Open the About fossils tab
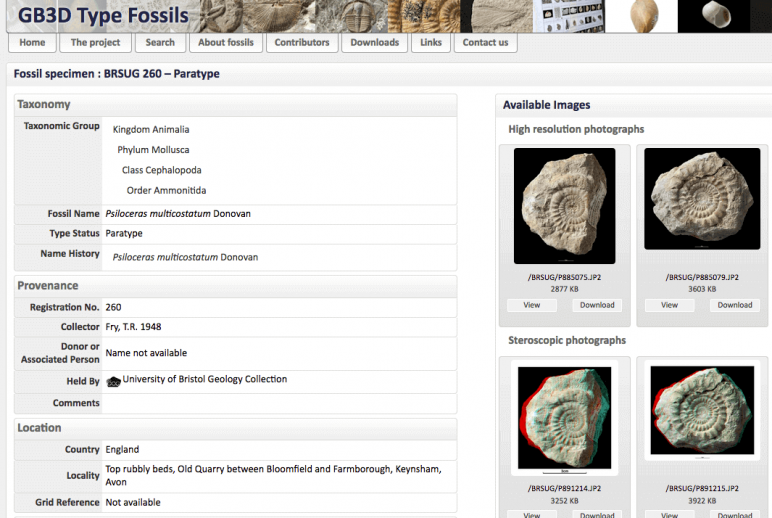 pos(226,42)
